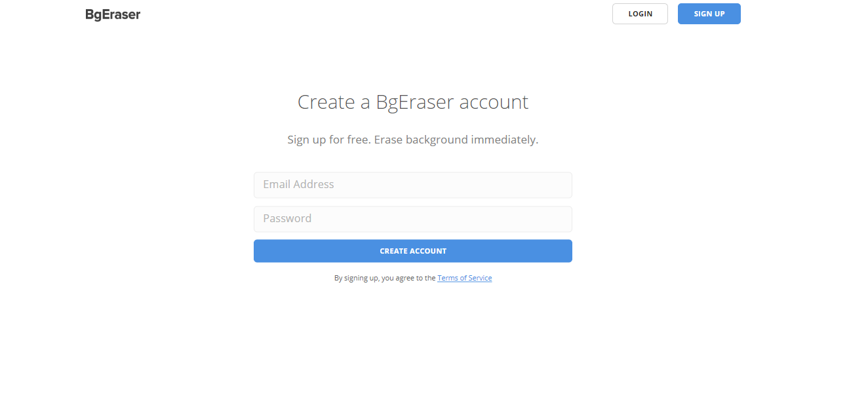The height and width of the screenshot is (405, 868).
Task: Return home via the BgEraser brand name
Action: coord(113,14)
